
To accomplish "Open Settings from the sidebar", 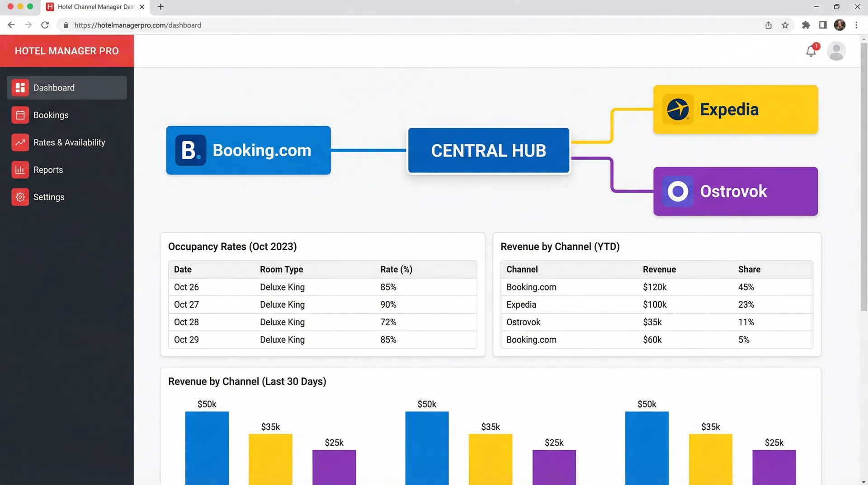I will (x=67, y=197).
